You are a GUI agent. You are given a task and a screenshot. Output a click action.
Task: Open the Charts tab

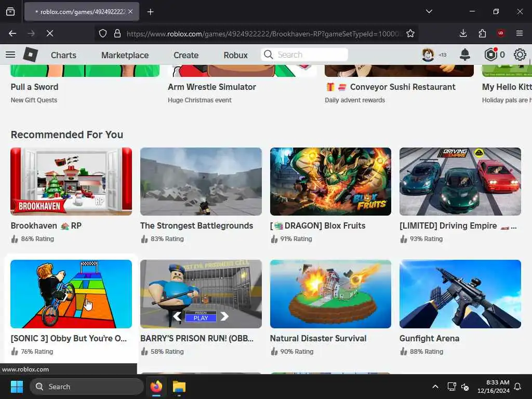click(x=63, y=55)
